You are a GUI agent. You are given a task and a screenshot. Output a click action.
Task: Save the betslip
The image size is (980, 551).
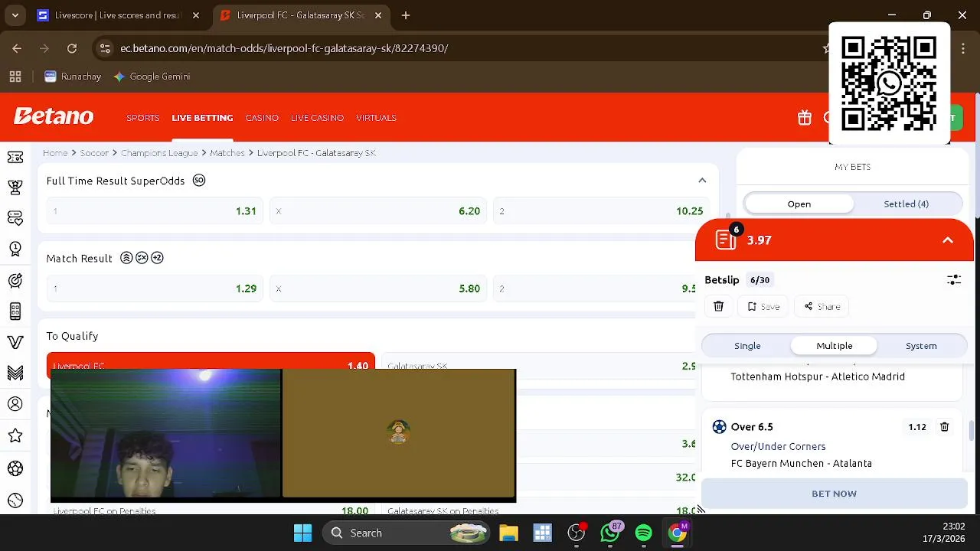click(763, 306)
